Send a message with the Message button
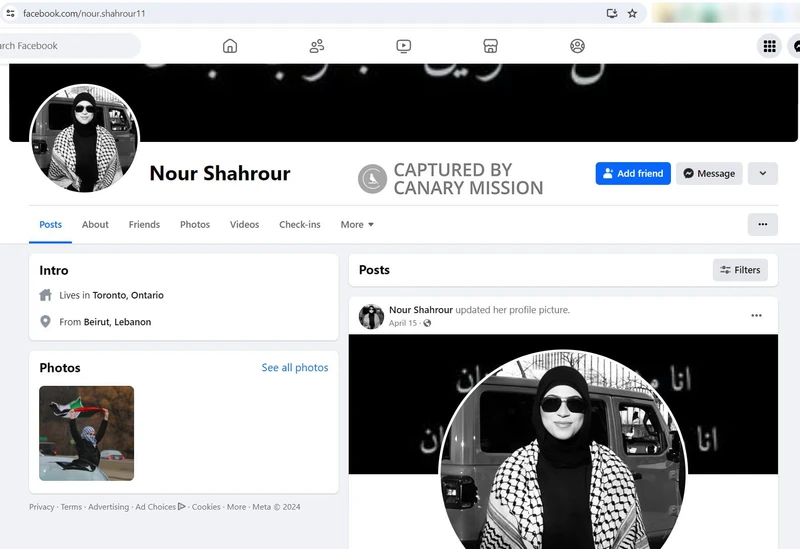The height and width of the screenshot is (549, 800). (709, 173)
